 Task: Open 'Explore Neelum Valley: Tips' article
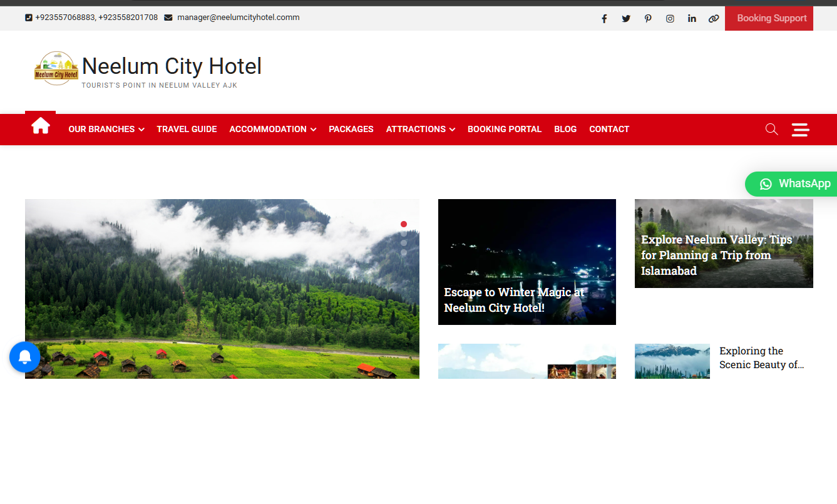tap(717, 255)
